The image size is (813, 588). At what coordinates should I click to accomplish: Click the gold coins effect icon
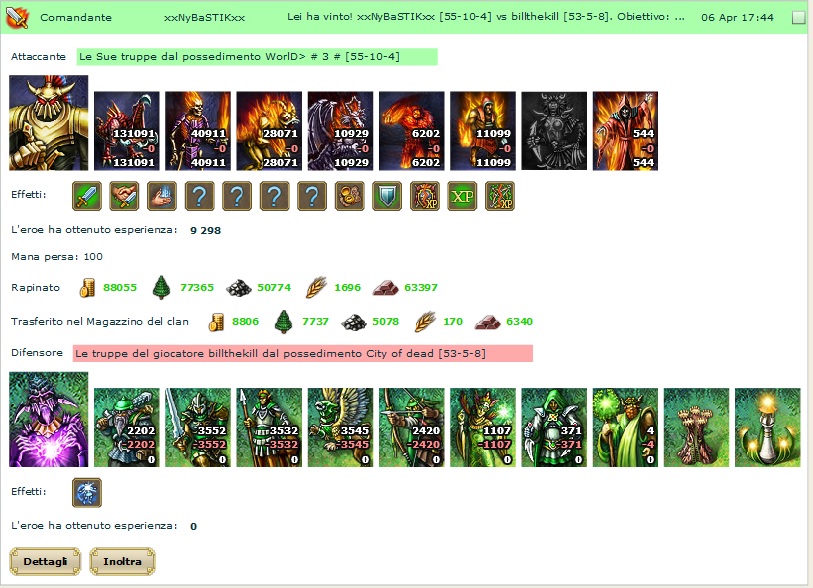coord(349,196)
